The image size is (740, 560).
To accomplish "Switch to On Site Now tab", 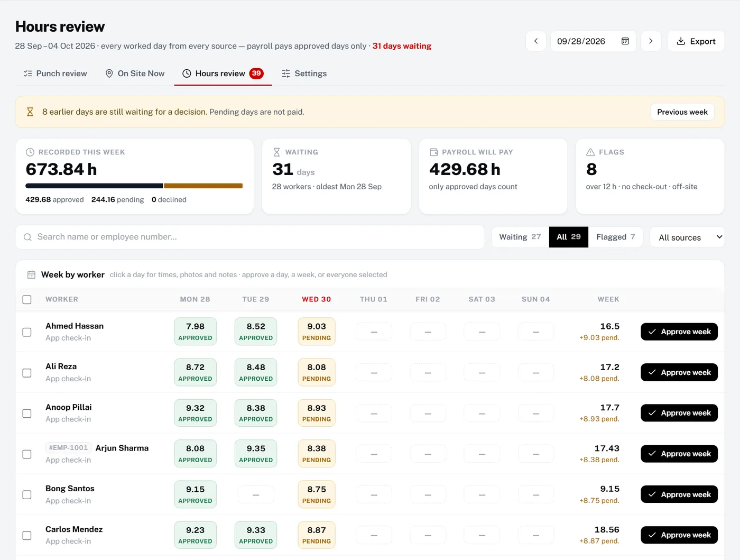I will [x=135, y=74].
